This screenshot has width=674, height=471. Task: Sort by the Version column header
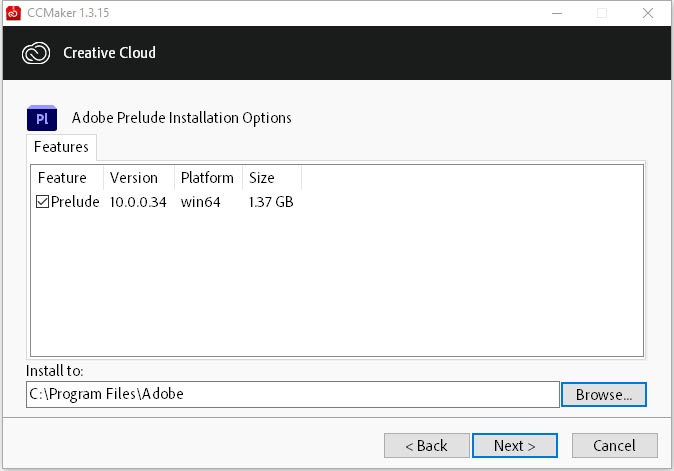tap(139, 177)
